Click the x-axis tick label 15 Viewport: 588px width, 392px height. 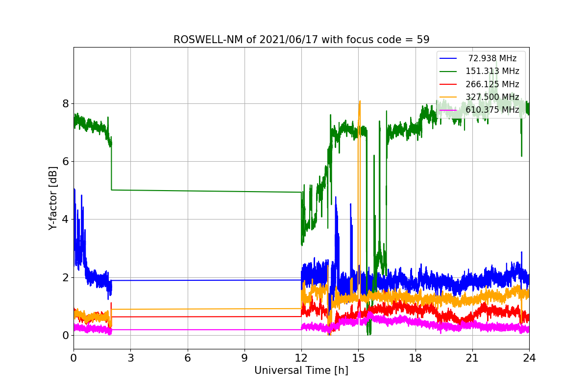click(358, 358)
